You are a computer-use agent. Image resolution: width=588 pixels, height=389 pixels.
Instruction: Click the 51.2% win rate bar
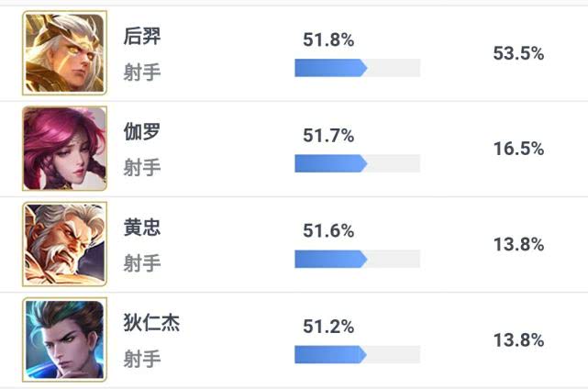[x=358, y=354]
